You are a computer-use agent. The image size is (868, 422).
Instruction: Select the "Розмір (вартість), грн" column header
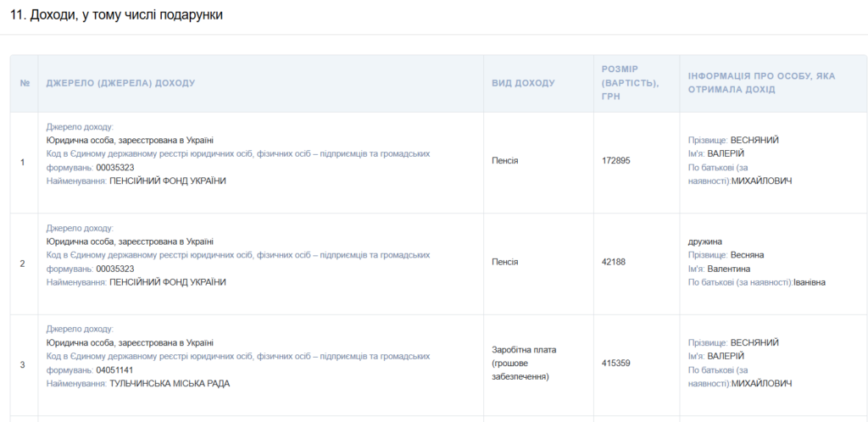tap(631, 83)
